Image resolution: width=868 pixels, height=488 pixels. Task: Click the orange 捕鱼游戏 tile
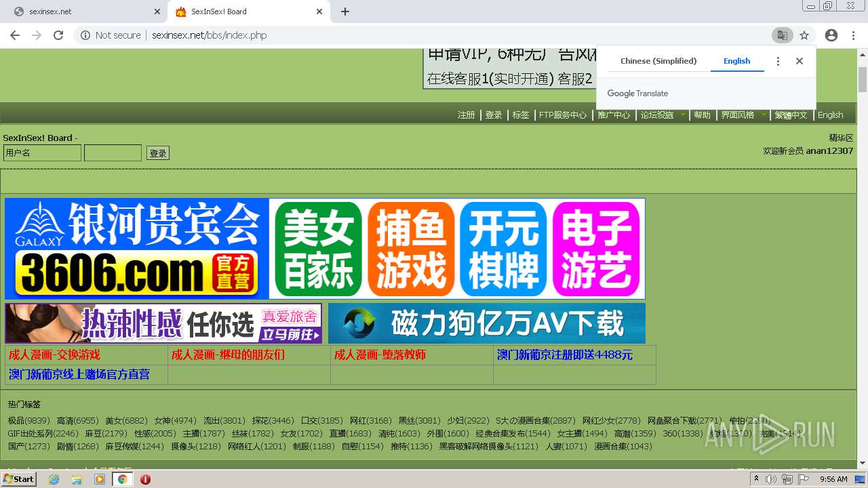point(411,249)
